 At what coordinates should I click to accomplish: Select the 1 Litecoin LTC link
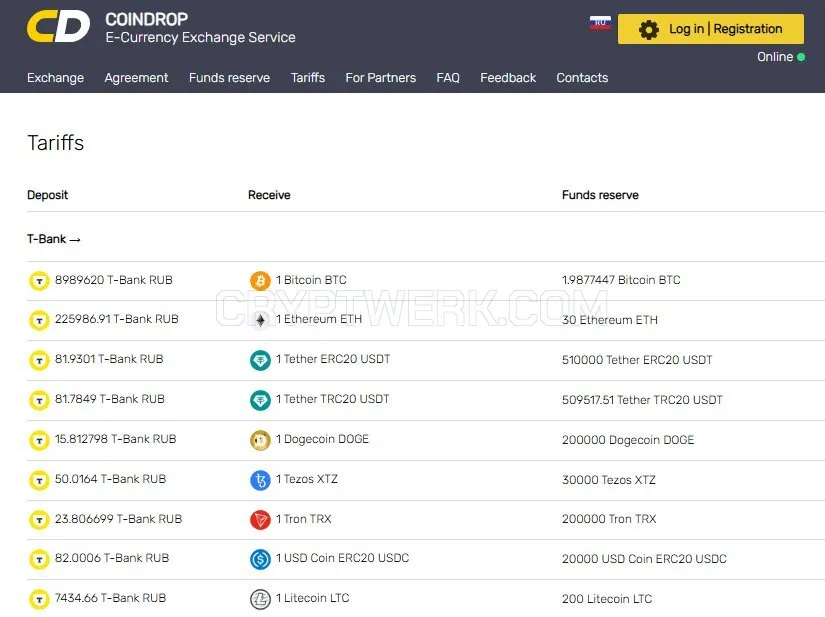[x=313, y=598]
